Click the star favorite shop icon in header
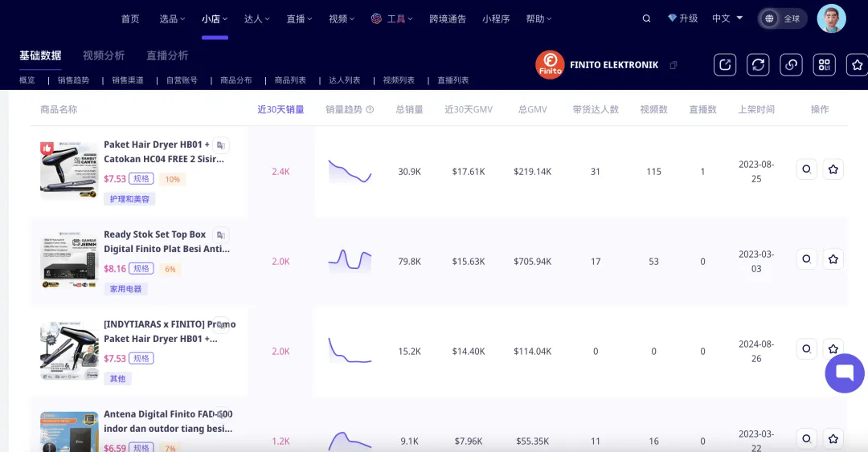 (857, 65)
